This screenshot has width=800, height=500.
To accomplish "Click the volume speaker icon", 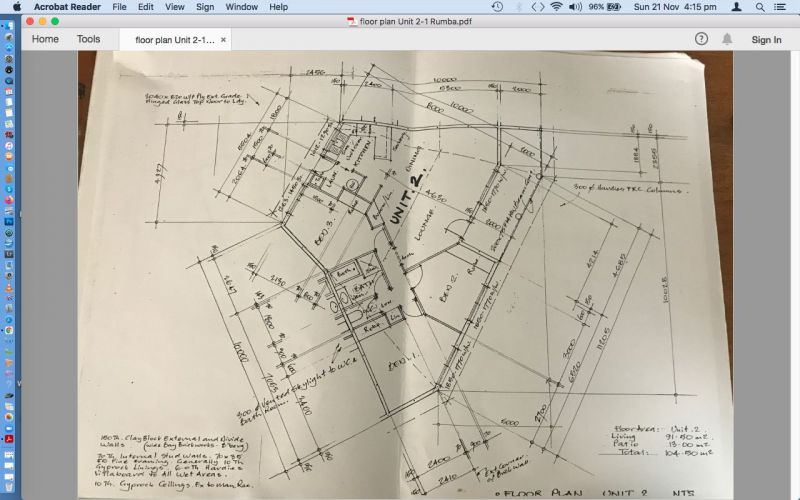I will point(575,7).
